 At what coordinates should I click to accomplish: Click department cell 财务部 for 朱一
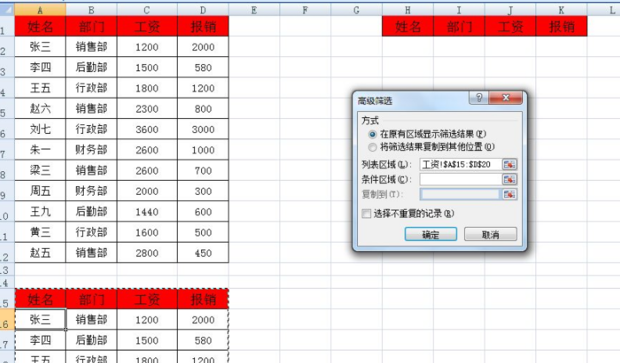[x=91, y=149]
